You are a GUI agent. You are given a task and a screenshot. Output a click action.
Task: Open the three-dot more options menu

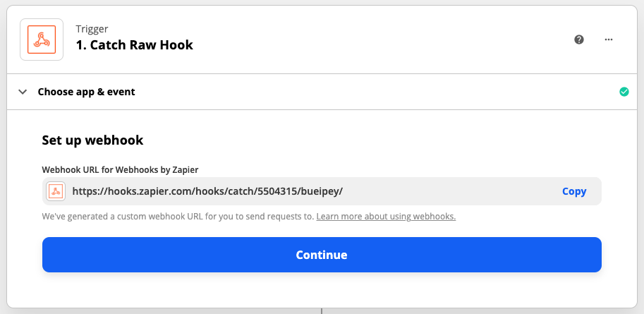(x=609, y=40)
